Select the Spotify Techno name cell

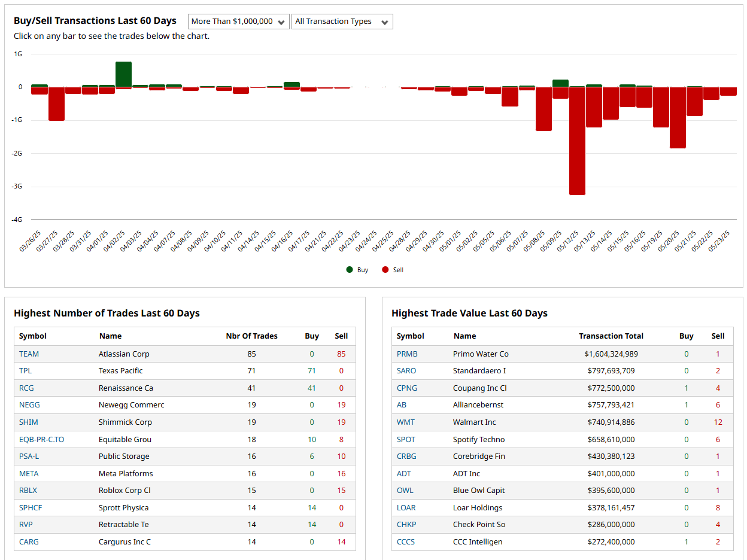[479, 439]
